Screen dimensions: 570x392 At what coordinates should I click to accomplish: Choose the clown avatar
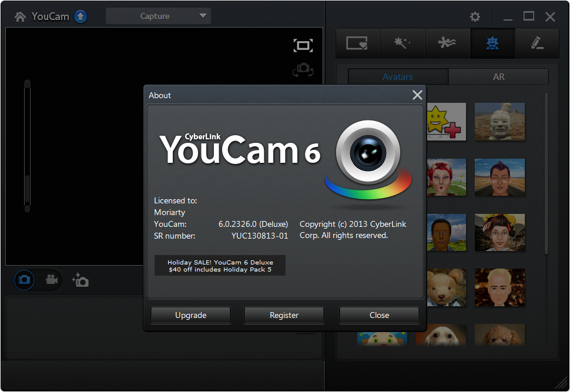(382, 338)
